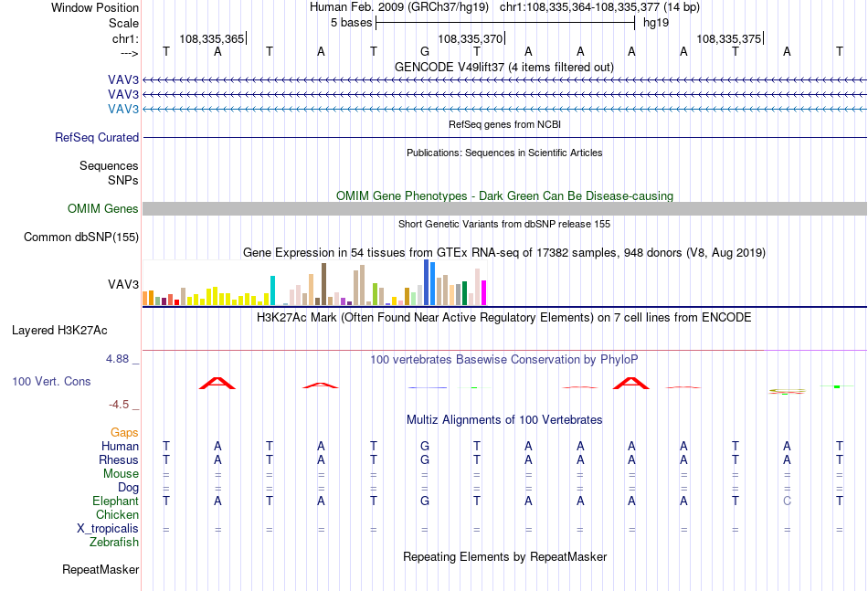This screenshot has width=868, height=591.
Task: Click the 108,335,375 position label
Action: coord(728,38)
